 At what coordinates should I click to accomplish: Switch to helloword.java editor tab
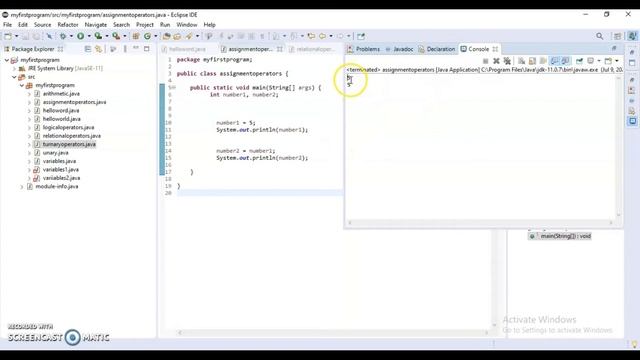pos(184,49)
